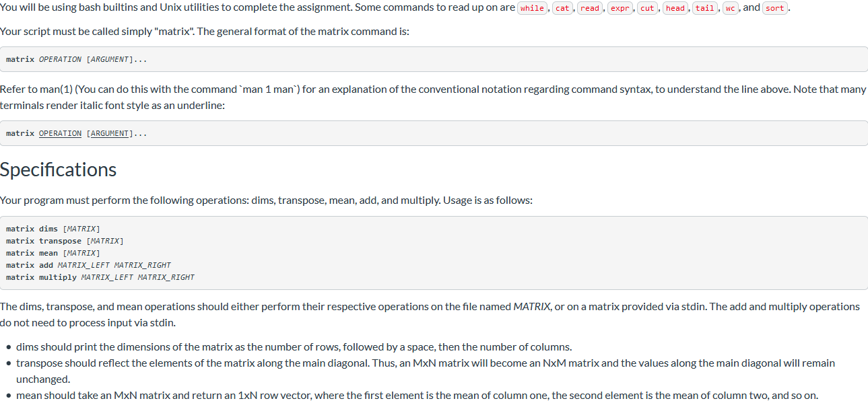Select the 'read' command code tag

click(x=590, y=8)
